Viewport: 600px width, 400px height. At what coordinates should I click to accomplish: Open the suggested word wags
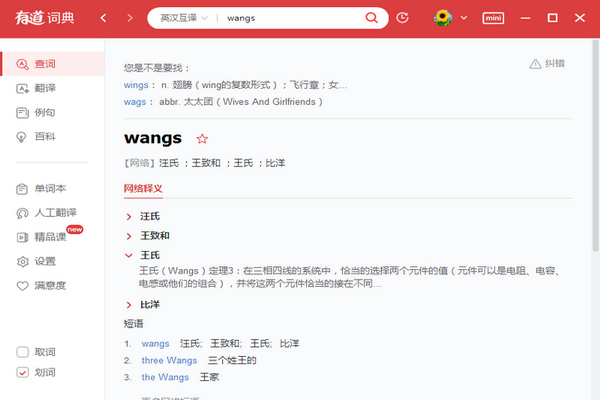pos(135,102)
